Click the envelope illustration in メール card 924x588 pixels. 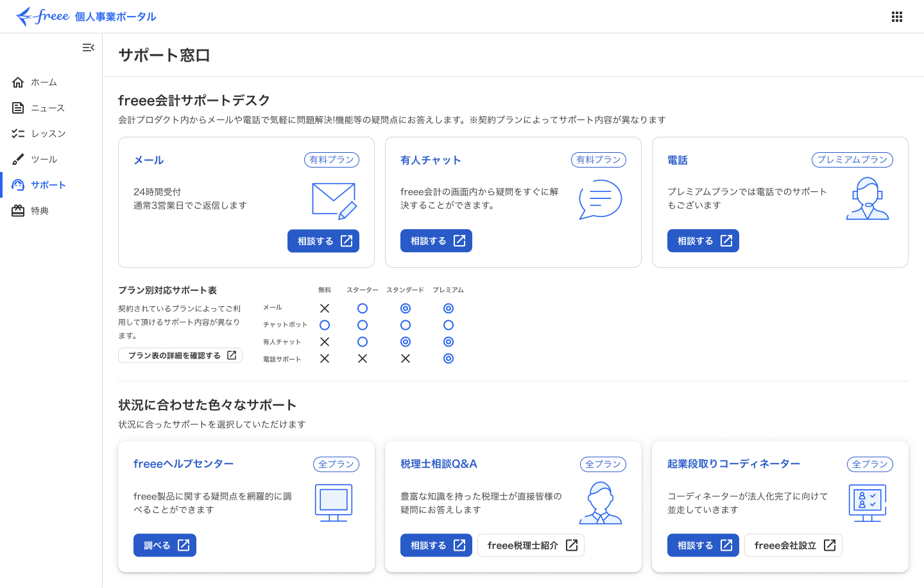click(334, 201)
